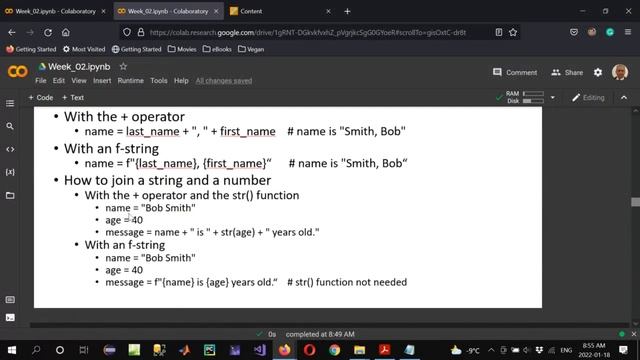Open the Vegan bookmarks folder
The image size is (640, 360).
click(x=251, y=49)
